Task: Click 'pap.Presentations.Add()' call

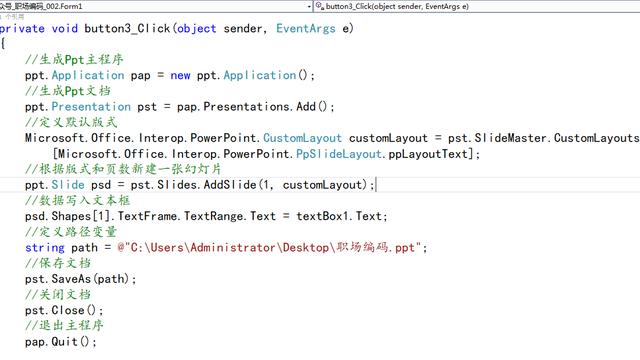Action: click(252, 107)
